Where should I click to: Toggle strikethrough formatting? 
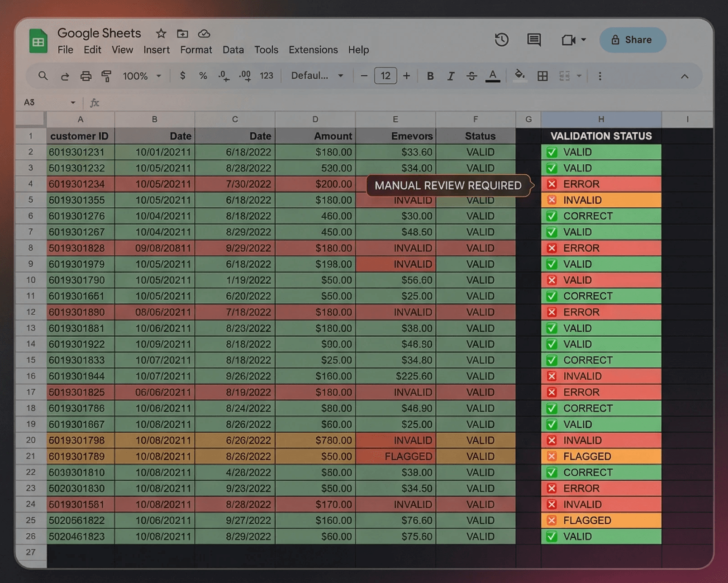tap(471, 76)
